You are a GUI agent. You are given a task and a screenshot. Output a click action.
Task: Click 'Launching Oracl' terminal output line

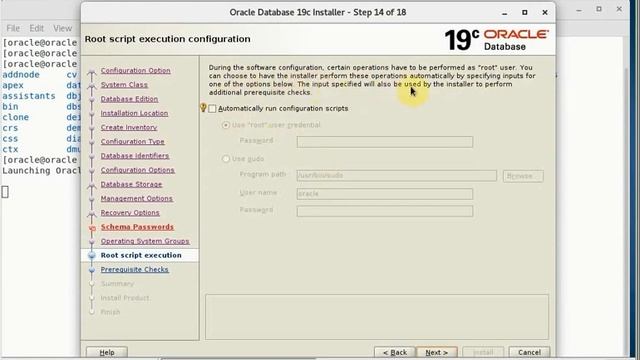pyautogui.click(x=41, y=171)
